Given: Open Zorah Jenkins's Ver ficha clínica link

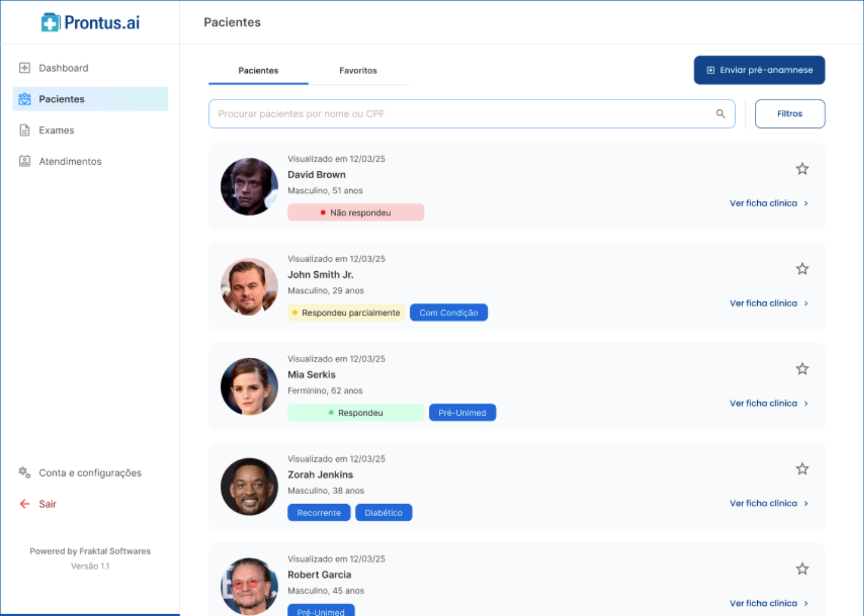Looking at the screenshot, I should click(769, 503).
